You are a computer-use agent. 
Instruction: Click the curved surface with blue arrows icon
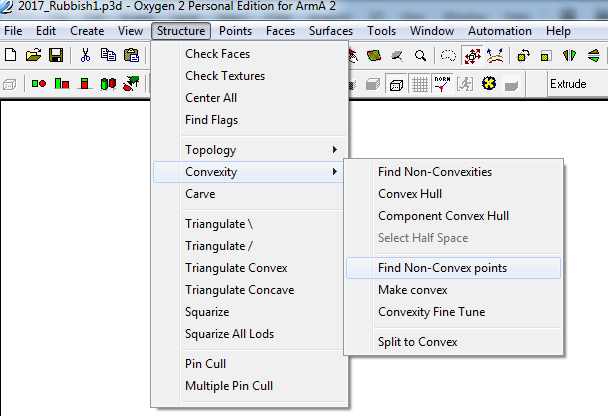click(x=495, y=56)
